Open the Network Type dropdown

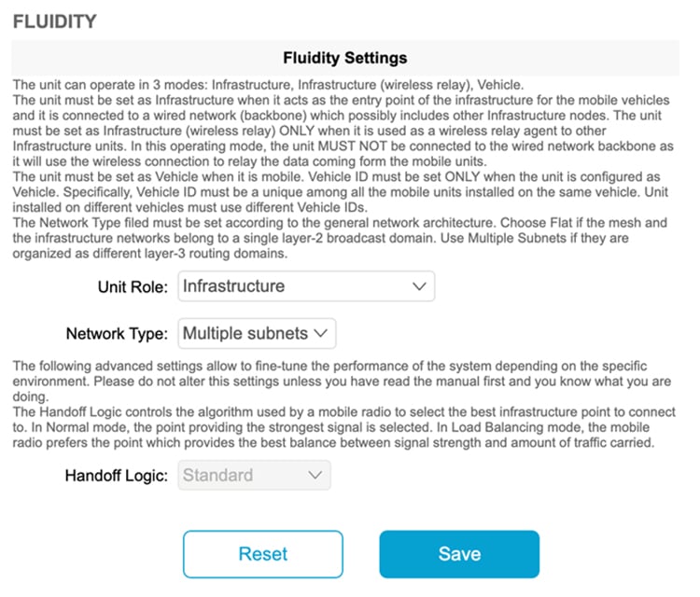tap(257, 333)
